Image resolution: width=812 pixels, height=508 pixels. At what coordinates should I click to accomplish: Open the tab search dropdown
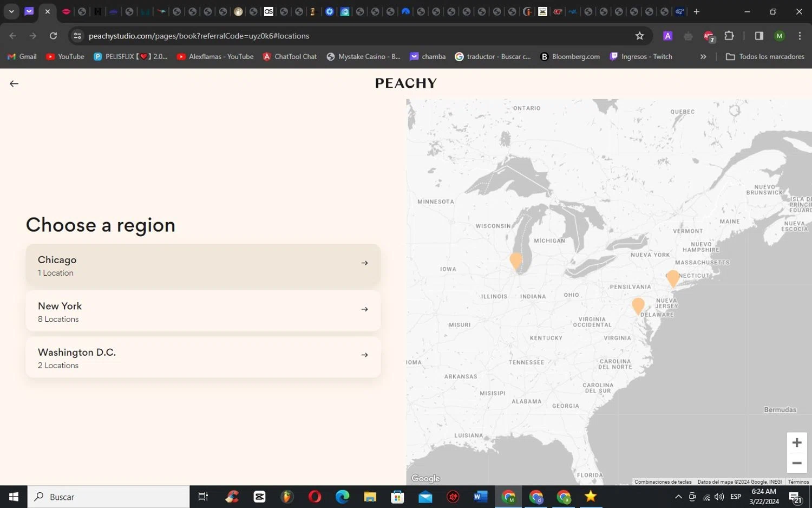pyautogui.click(x=11, y=11)
